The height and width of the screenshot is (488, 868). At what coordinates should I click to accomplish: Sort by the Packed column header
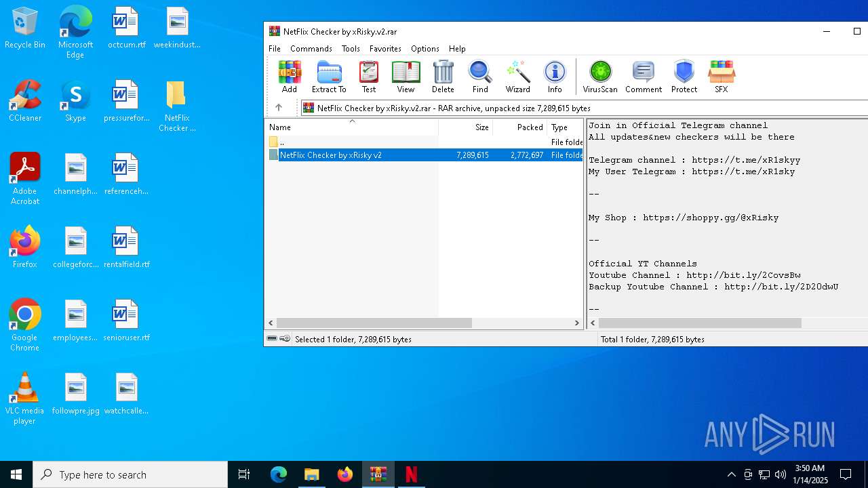[x=520, y=127]
